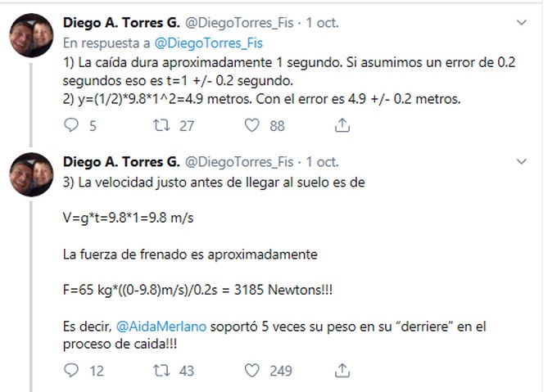557x392 pixels.
Task: Share the first tweet via upload icon
Action: click(x=343, y=125)
